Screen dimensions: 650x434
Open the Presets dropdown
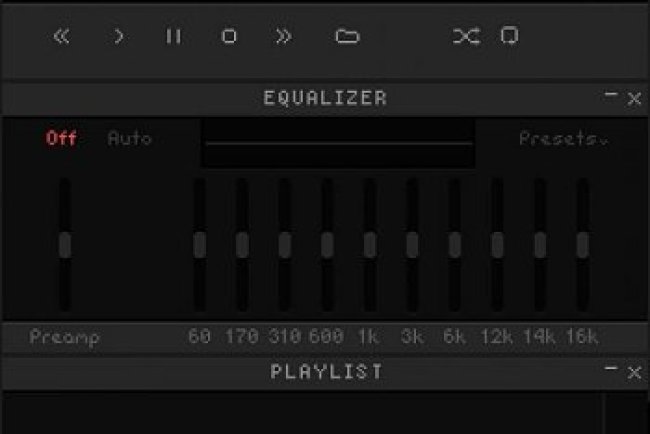tap(563, 139)
